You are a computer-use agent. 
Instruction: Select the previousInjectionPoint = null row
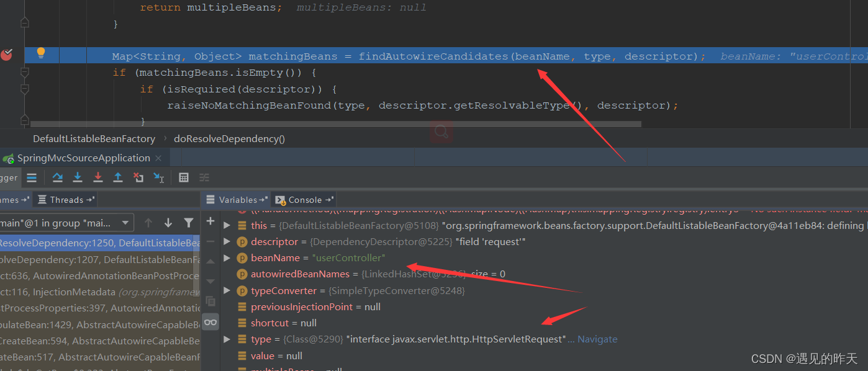[543, 307]
